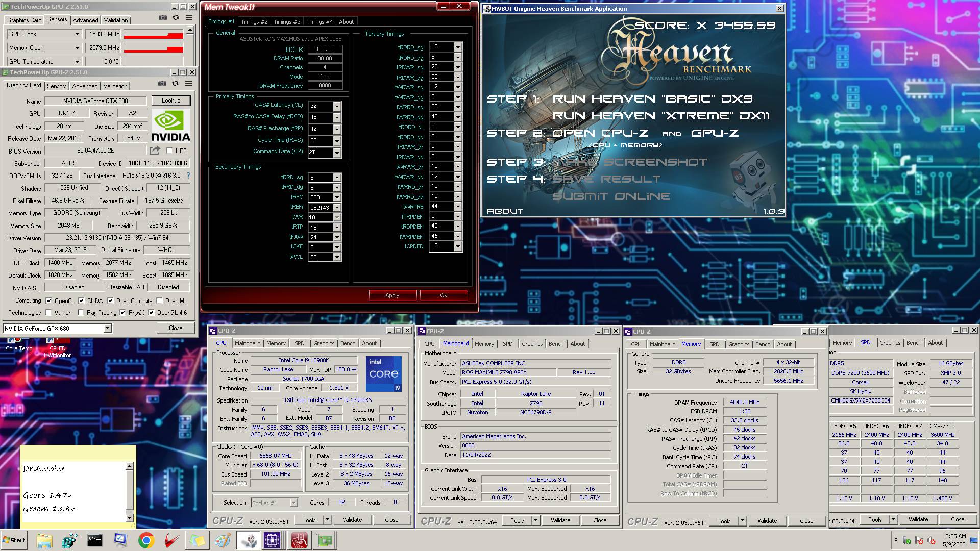Click the tREFI value field
Image resolution: width=980 pixels, height=551 pixels.
click(321, 208)
